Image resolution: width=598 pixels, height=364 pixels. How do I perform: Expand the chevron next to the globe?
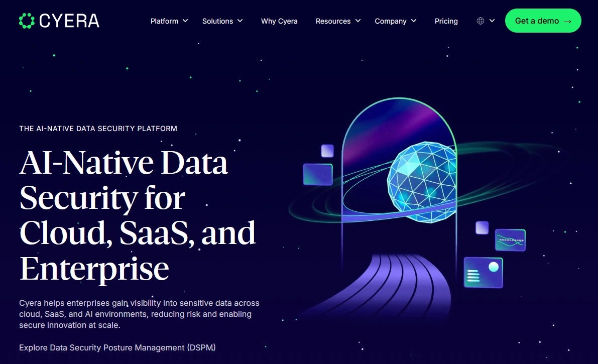click(x=492, y=21)
